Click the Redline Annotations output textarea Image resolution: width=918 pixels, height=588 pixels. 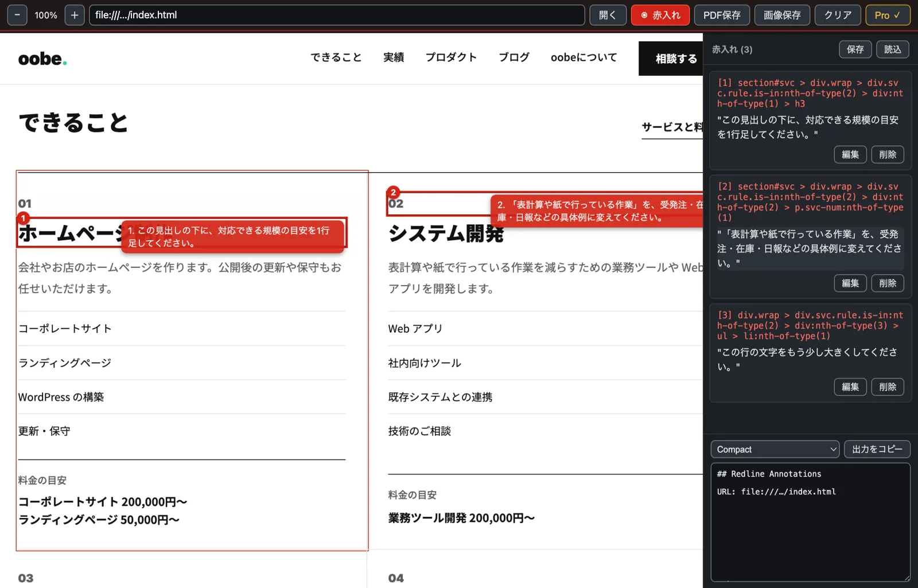(x=810, y=522)
